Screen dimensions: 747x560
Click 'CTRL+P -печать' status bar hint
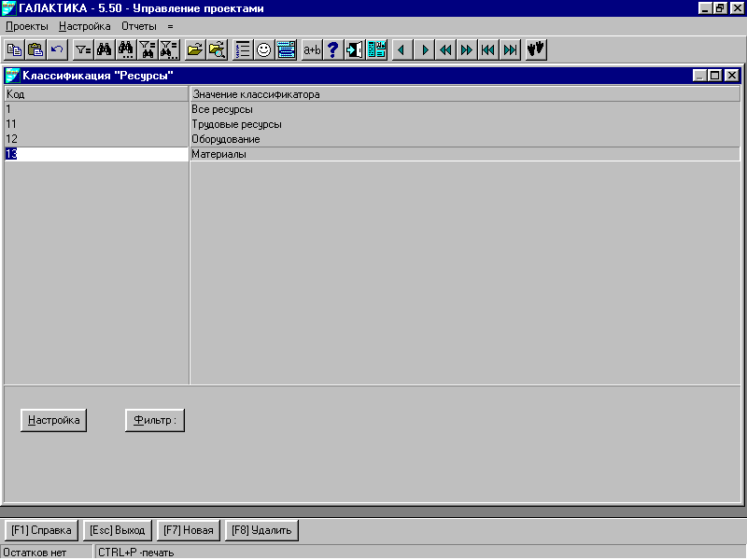click(x=136, y=553)
